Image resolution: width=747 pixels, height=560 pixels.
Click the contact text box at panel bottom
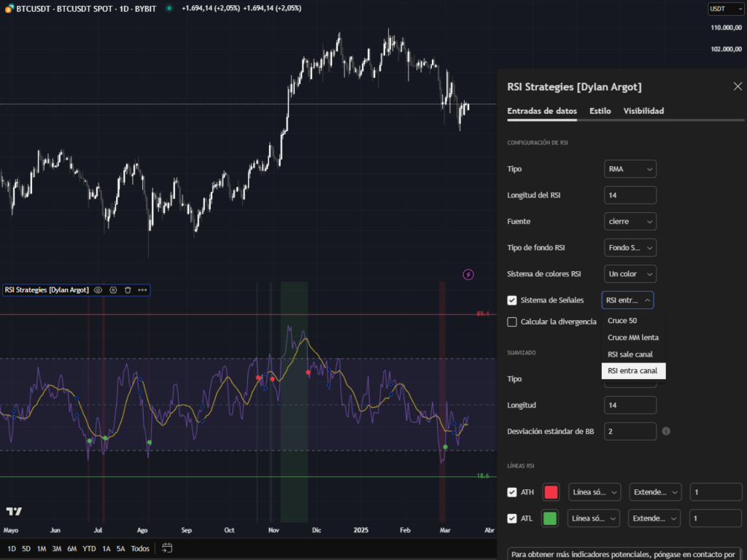tap(623, 554)
